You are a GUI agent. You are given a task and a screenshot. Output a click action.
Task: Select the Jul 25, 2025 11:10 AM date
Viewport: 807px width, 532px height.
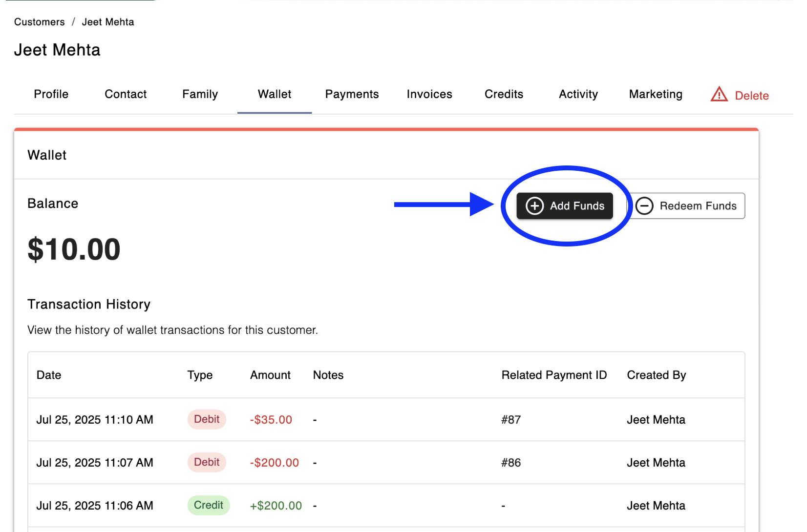pyautogui.click(x=95, y=420)
